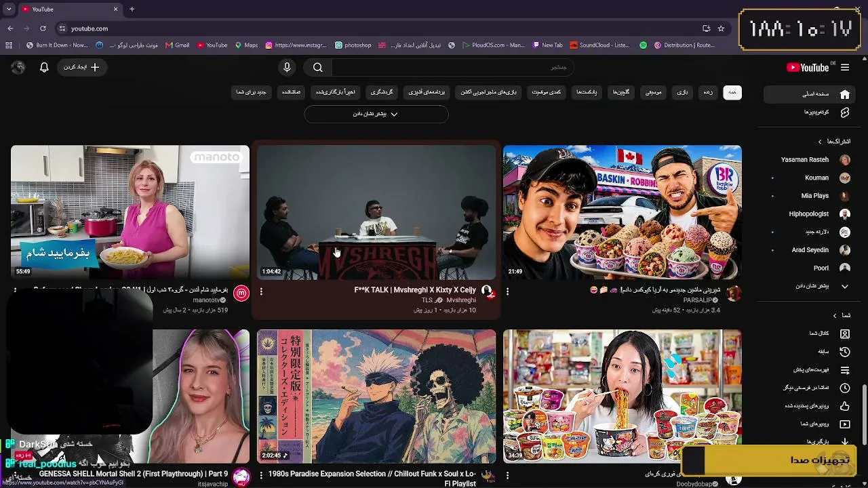The image size is (868, 488).
Task: Start voice search with the microphone icon
Action: click(x=287, y=67)
